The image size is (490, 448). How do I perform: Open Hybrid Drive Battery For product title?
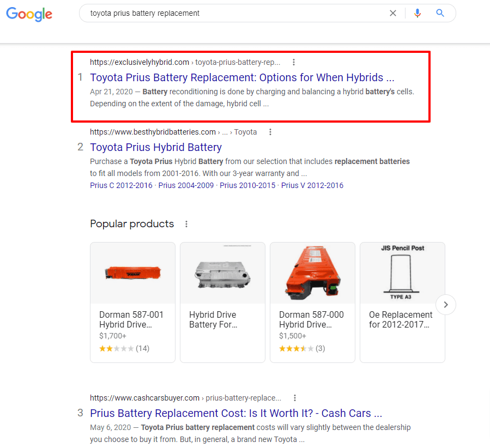click(213, 319)
